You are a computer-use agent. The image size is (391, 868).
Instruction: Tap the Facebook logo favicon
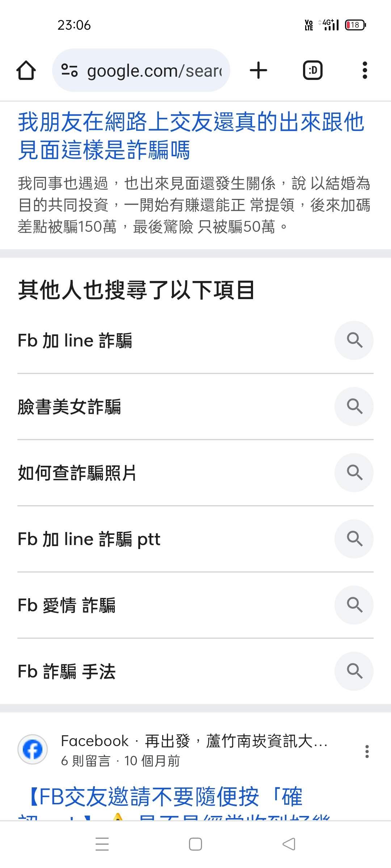click(33, 749)
